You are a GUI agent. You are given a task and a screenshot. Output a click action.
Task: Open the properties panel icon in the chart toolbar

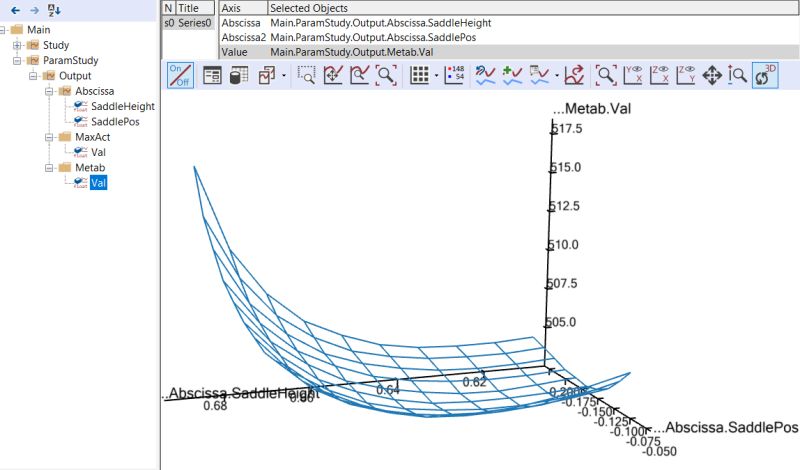pos(212,76)
